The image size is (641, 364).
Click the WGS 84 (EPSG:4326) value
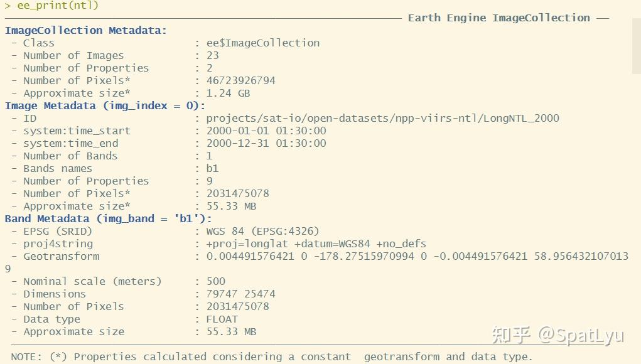(262, 231)
